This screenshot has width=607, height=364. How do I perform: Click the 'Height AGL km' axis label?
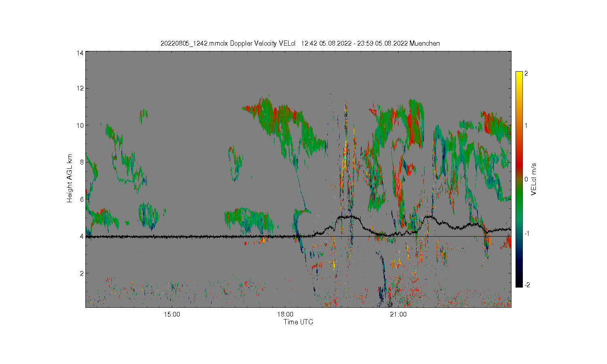click(70, 178)
